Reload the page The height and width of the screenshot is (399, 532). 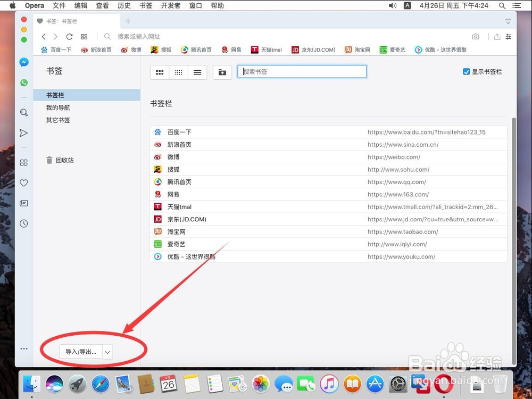[70, 37]
